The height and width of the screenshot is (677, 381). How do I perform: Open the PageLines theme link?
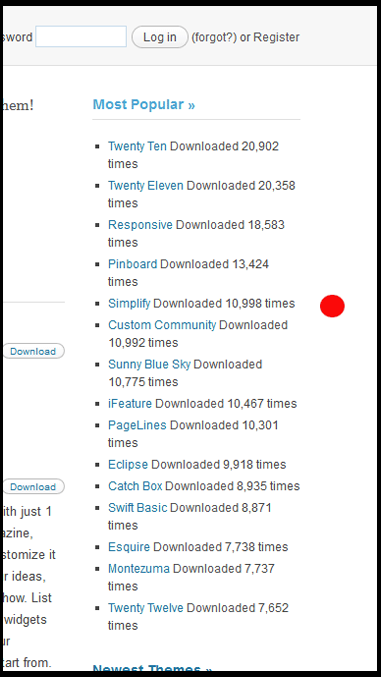(137, 425)
